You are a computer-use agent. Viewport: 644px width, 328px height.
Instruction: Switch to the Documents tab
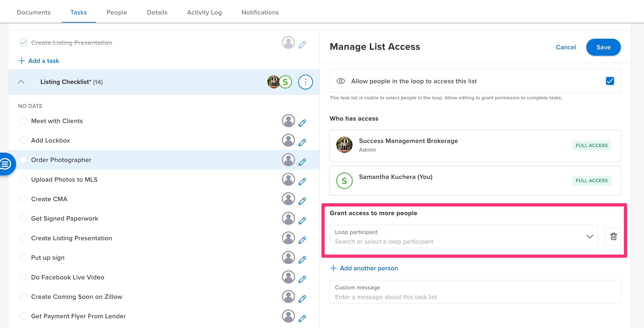point(34,12)
